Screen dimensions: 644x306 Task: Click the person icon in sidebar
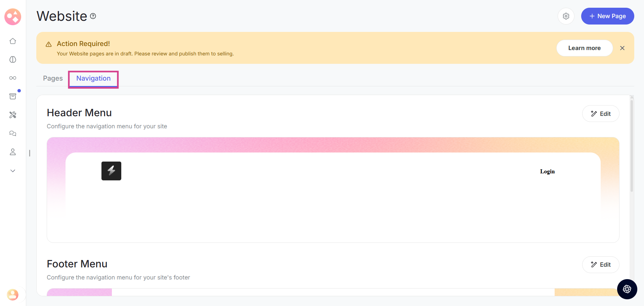(x=13, y=152)
